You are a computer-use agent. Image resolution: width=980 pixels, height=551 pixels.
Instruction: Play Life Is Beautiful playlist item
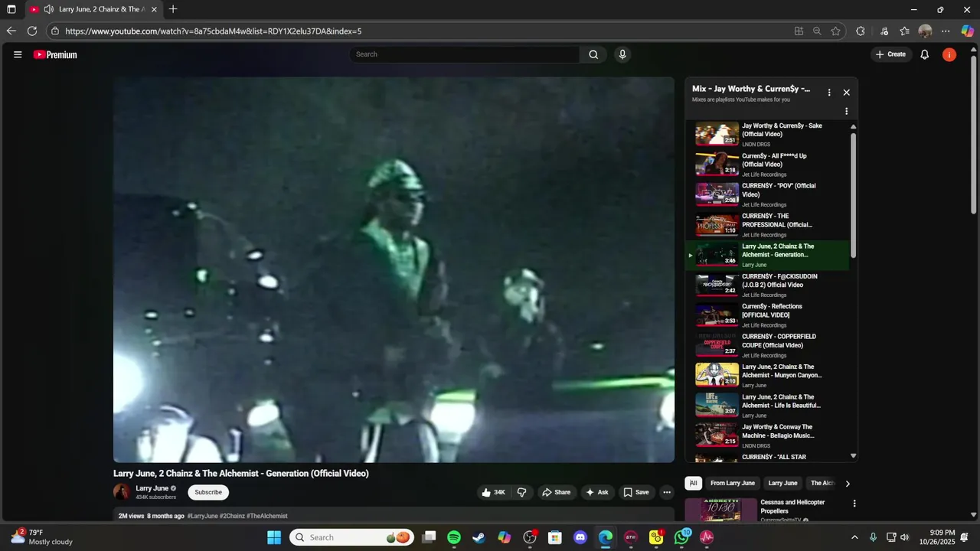pos(768,405)
